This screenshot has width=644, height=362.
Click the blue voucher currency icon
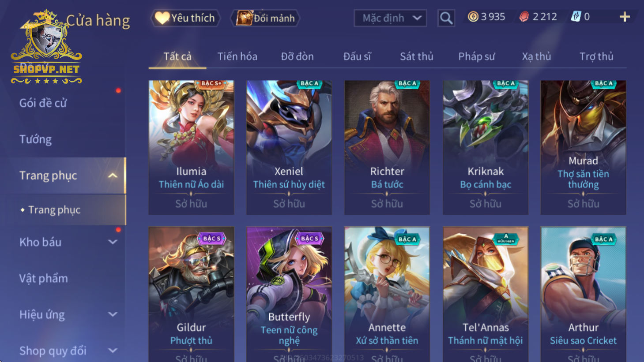tap(576, 17)
